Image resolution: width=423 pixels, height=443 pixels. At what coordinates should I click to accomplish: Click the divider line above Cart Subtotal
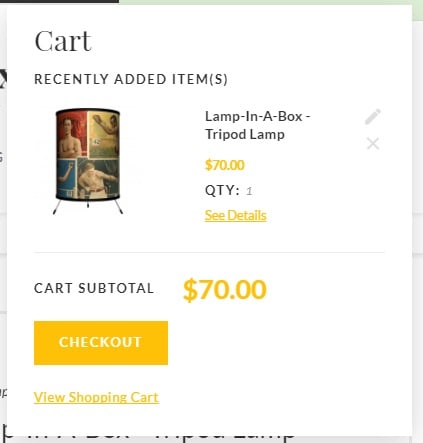tap(209, 253)
